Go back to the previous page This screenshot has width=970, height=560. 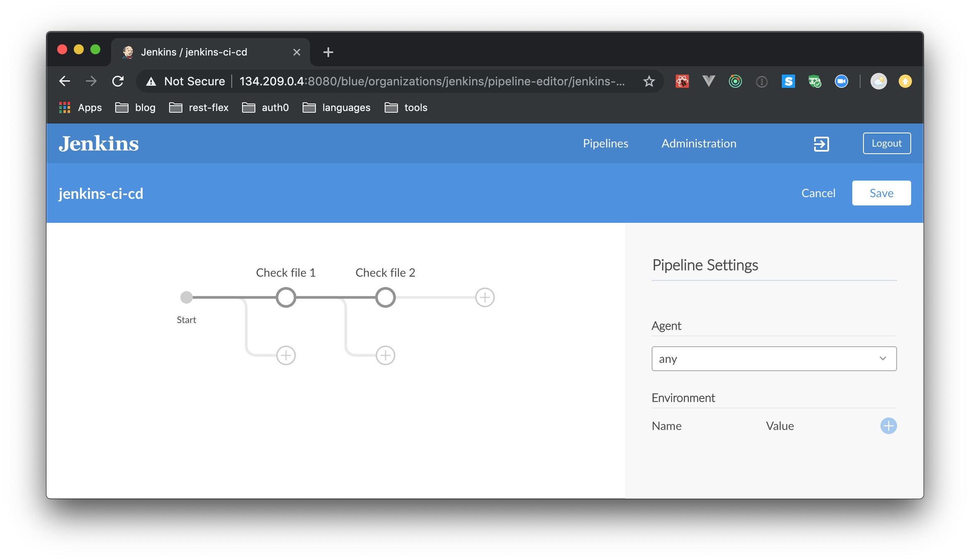(x=65, y=81)
